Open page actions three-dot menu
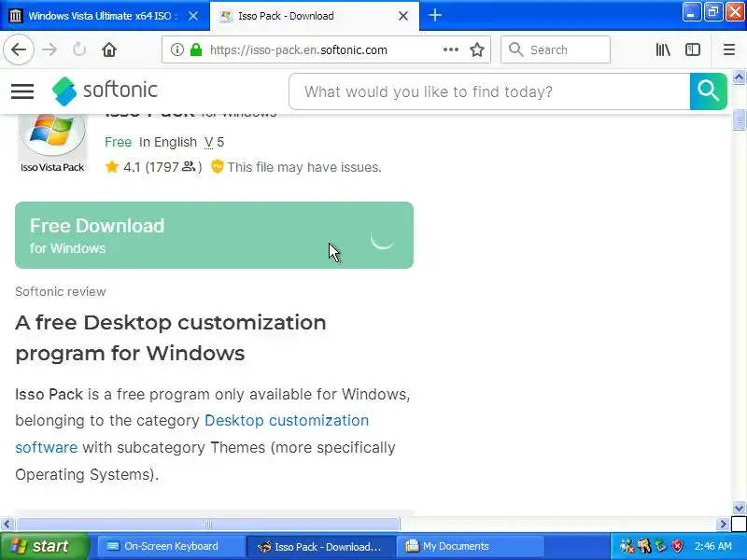The image size is (747, 560). (x=450, y=49)
